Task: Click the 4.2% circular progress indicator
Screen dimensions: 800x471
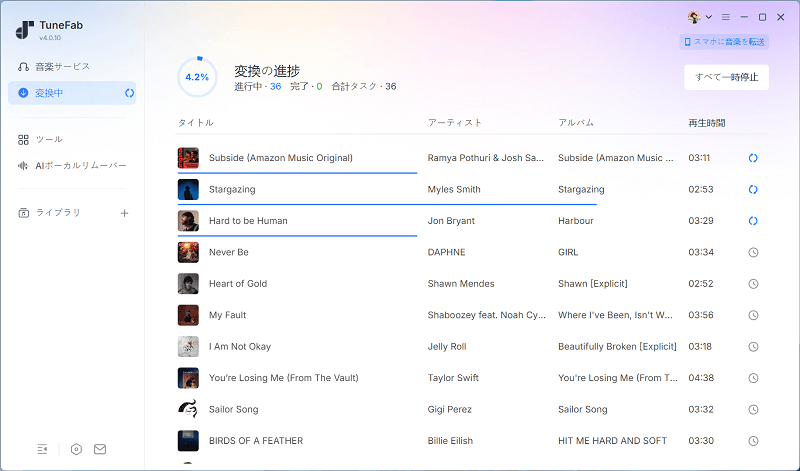Action: click(x=197, y=77)
